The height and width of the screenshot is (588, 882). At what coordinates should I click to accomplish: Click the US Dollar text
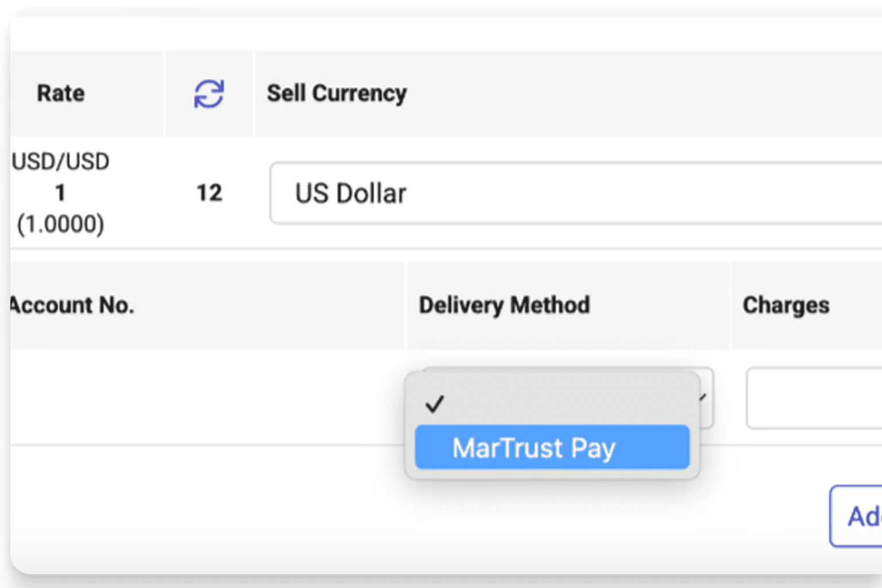[350, 194]
